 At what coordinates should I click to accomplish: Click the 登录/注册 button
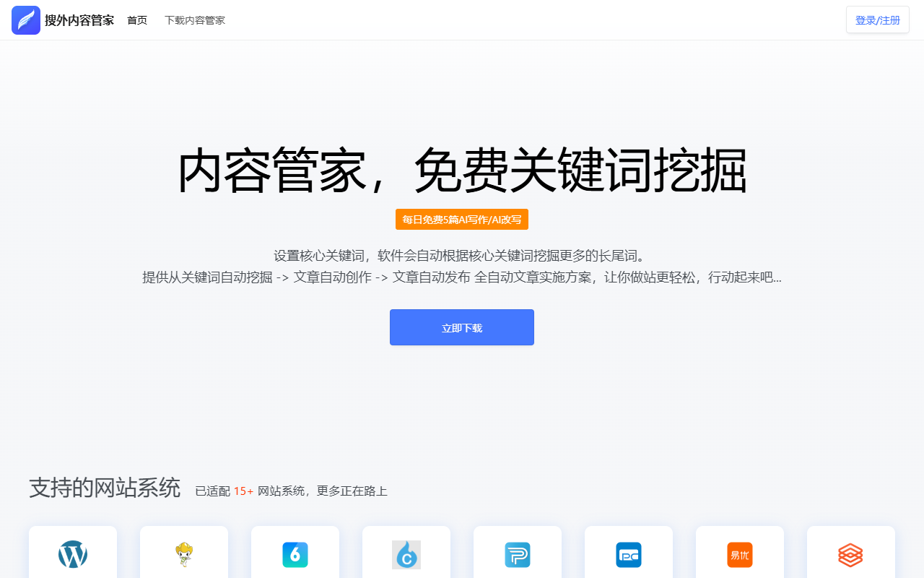pos(878,20)
